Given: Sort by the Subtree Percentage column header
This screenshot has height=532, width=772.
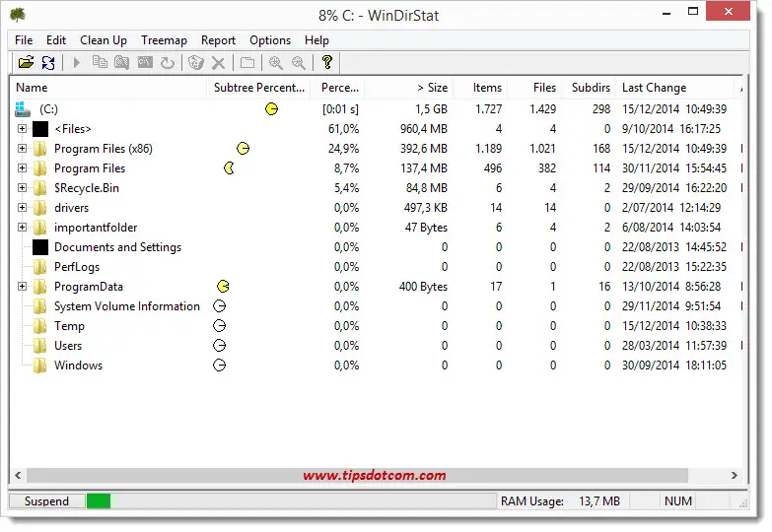Looking at the screenshot, I should point(258,88).
